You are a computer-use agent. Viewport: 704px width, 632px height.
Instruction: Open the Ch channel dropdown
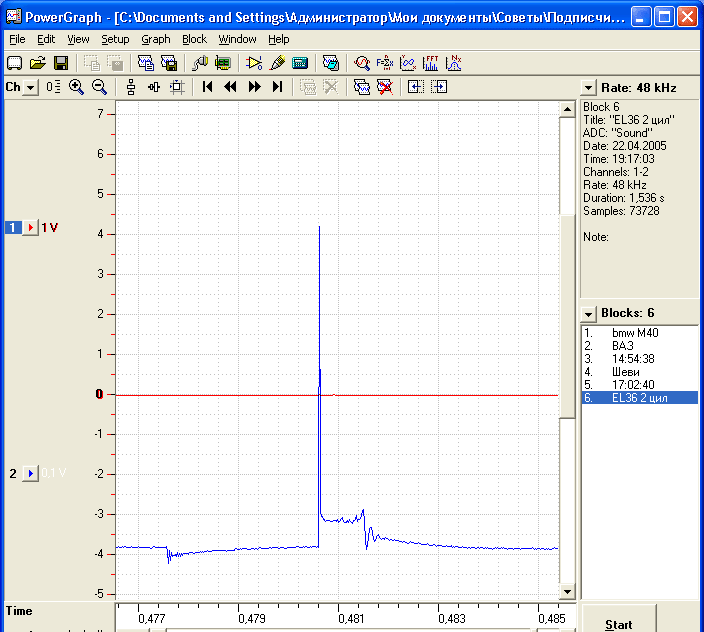31,87
